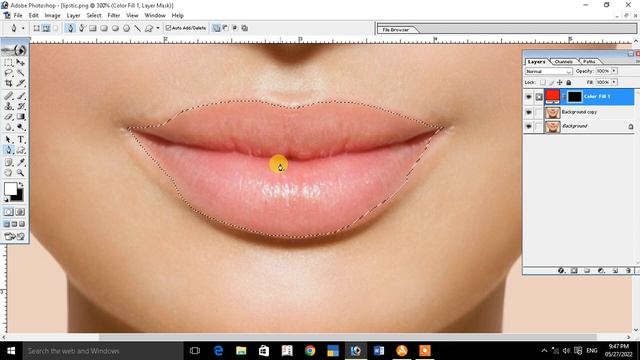Select the Pen tool in toolbox
Image resolution: width=640 pixels, height=360 pixels.
pos(9,150)
